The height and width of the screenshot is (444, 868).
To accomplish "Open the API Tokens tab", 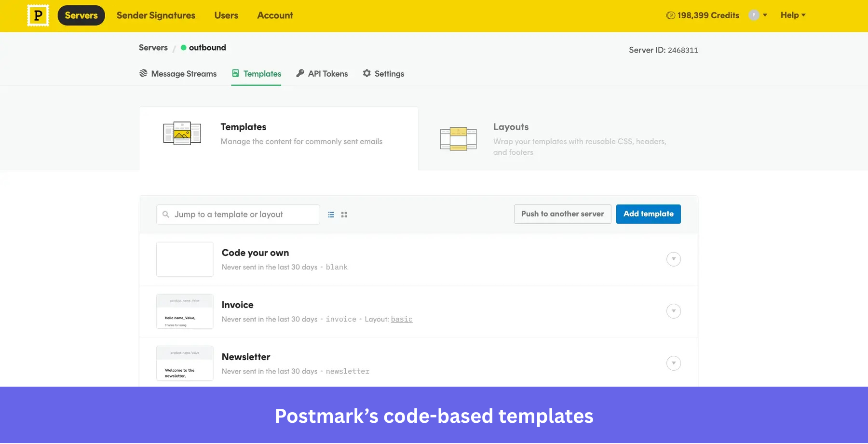I will pos(322,74).
